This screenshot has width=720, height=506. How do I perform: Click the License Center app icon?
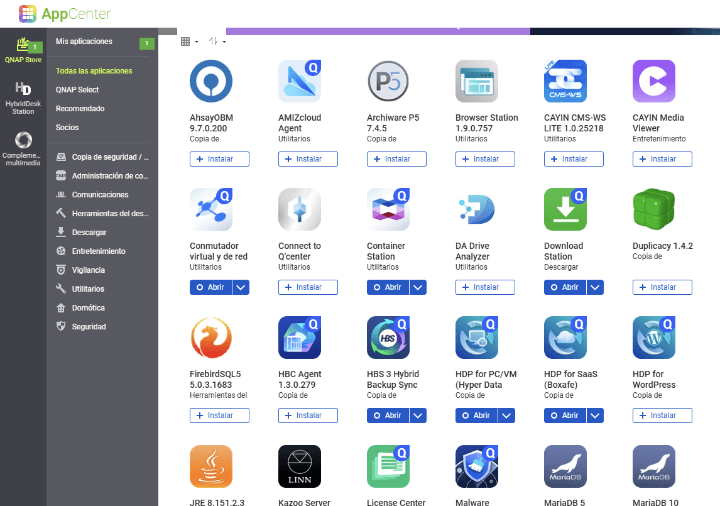[x=388, y=466]
